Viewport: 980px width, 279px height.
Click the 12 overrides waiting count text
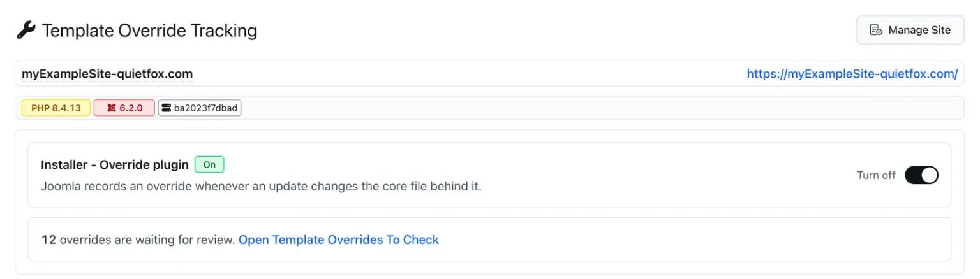click(138, 240)
